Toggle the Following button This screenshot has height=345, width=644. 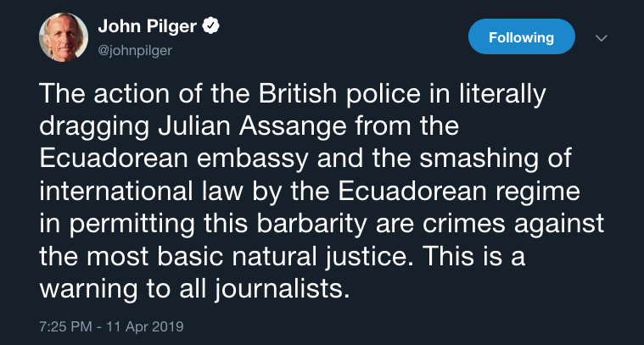pos(521,37)
